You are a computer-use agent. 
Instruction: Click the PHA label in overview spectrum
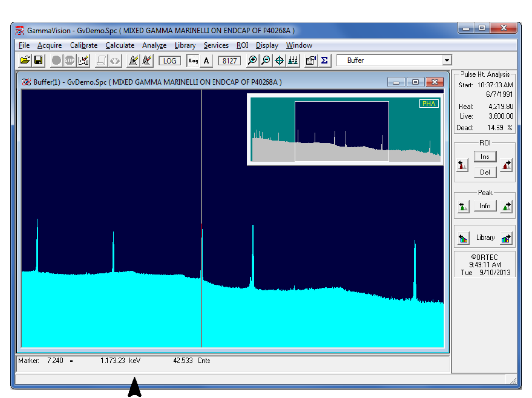pyautogui.click(x=429, y=104)
